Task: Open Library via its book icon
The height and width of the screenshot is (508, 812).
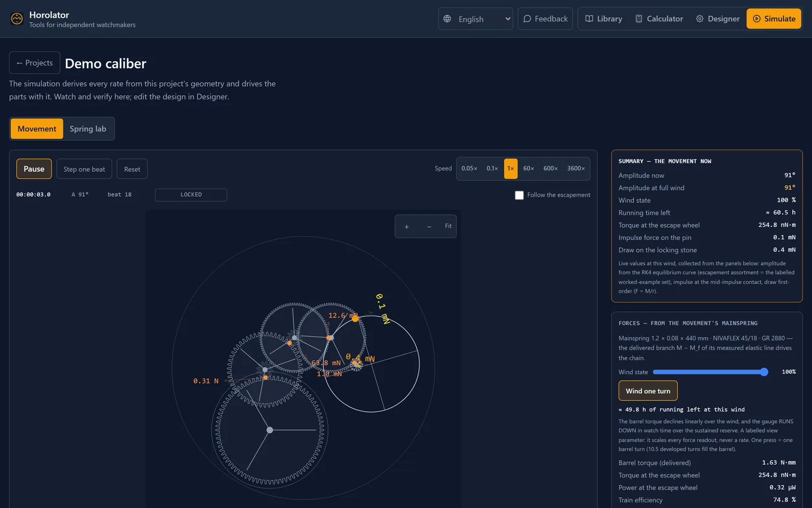Action: click(x=589, y=19)
